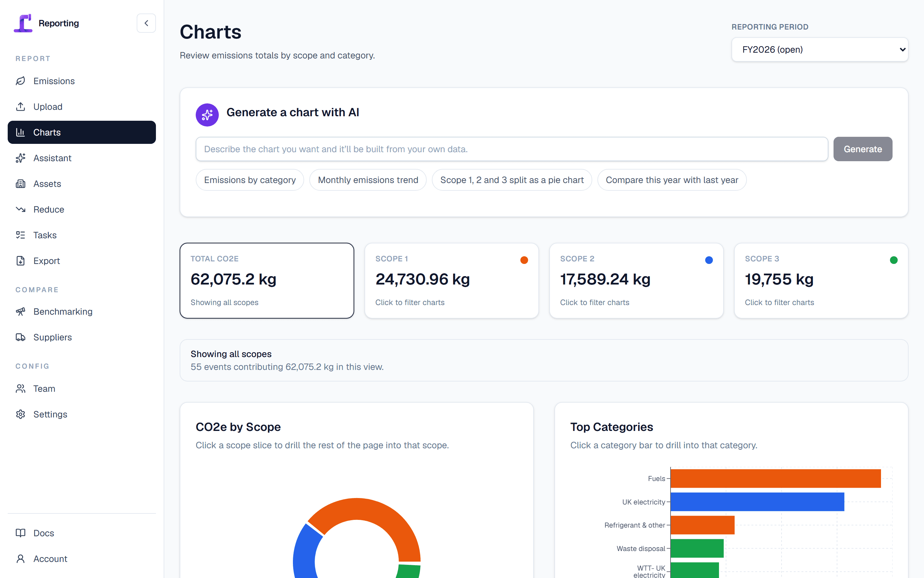This screenshot has width=924, height=578.
Task: Open the Suppliers page
Action: pos(82,337)
